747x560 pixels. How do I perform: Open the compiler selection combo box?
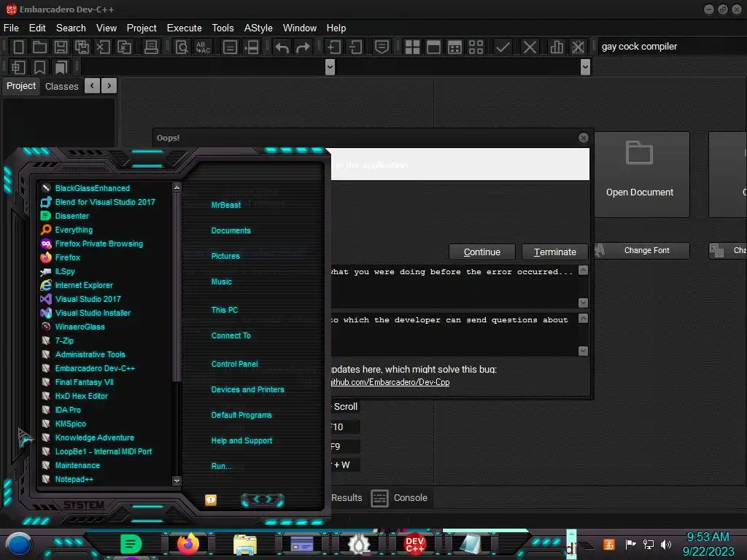tap(672, 47)
